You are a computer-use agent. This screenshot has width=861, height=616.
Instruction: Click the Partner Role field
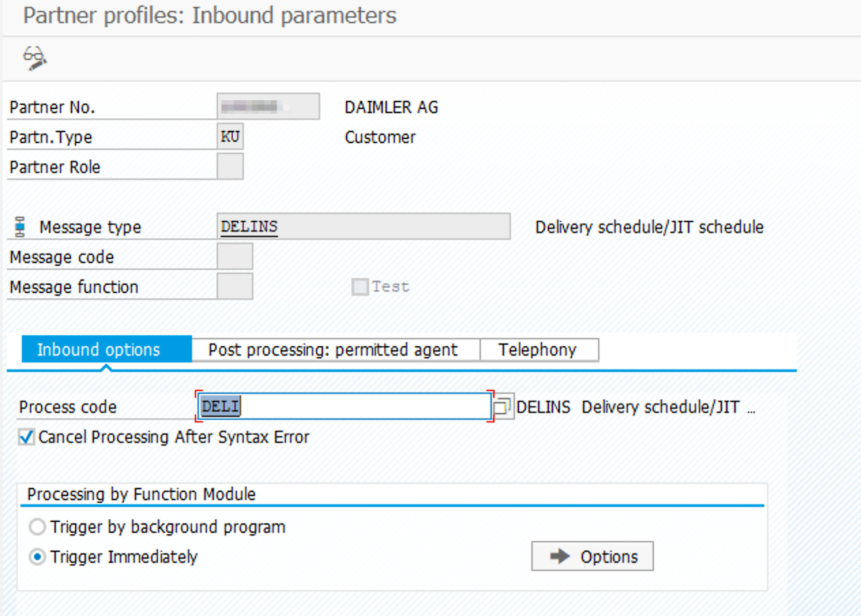pyautogui.click(x=230, y=167)
